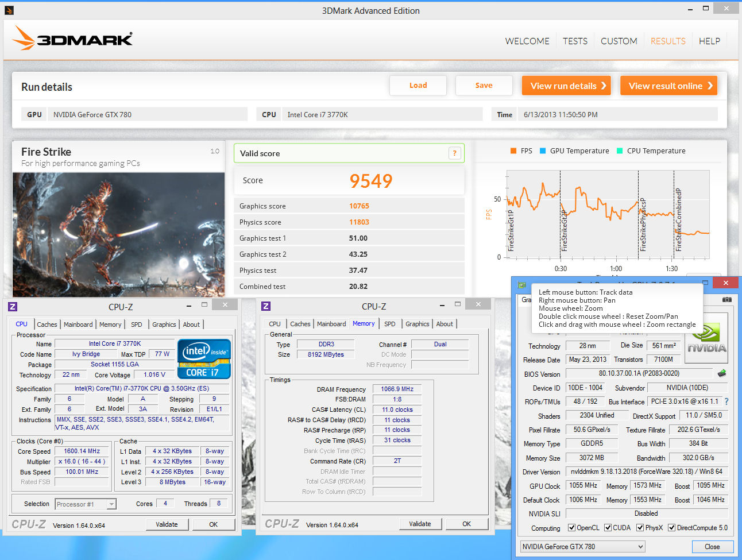Click GPU-Z camera screenshot icon
This screenshot has width=742, height=560.
726,299
